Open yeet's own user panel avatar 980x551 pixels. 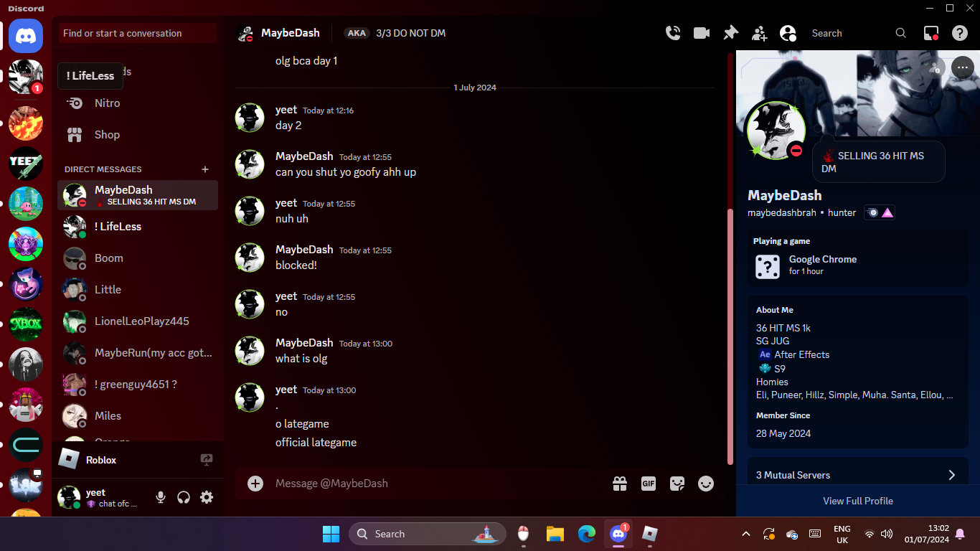(x=69, y=497)
